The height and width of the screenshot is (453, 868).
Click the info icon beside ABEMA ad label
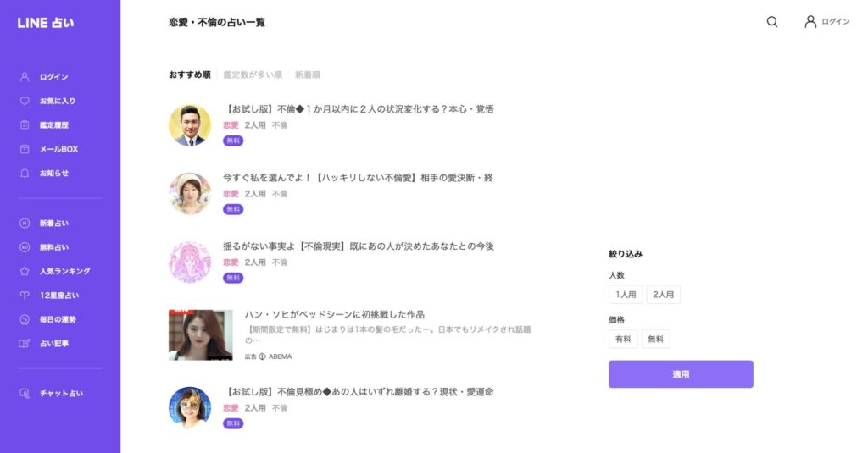[x=263, y=356]
